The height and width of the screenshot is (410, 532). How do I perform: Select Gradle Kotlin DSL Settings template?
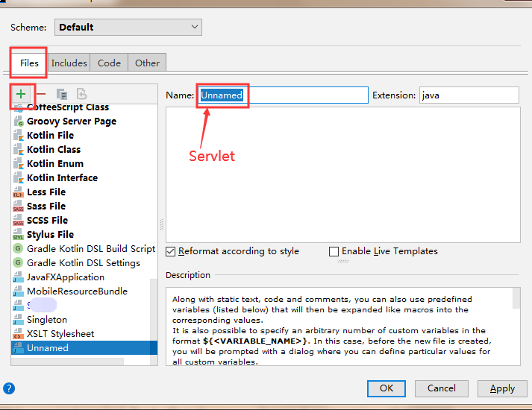84,263
